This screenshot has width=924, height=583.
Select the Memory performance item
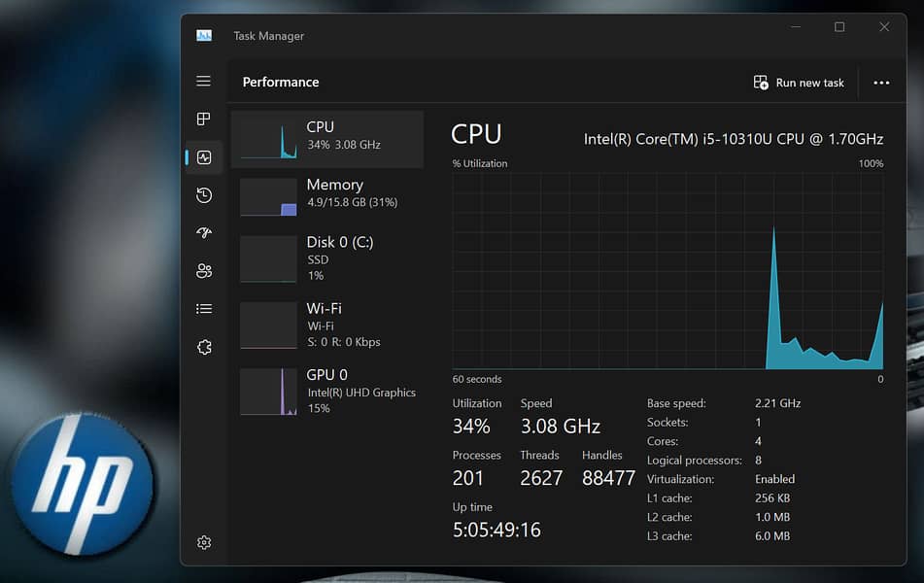pos(327,193)
